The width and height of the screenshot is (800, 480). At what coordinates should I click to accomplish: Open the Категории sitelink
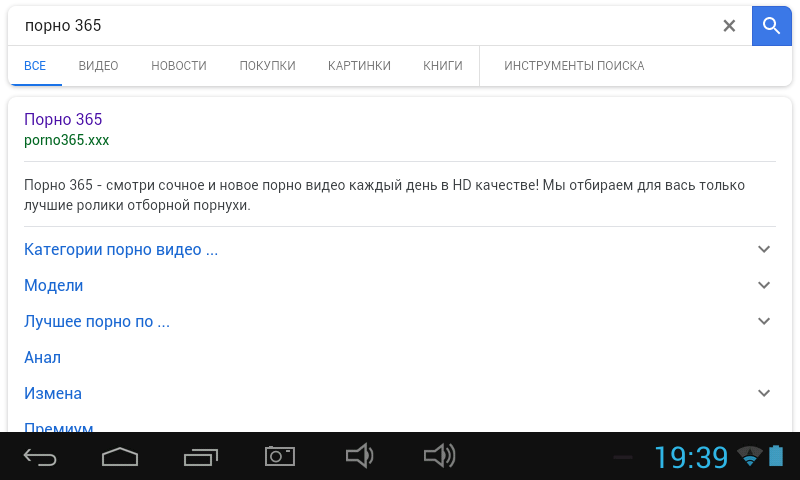point(121,249)
